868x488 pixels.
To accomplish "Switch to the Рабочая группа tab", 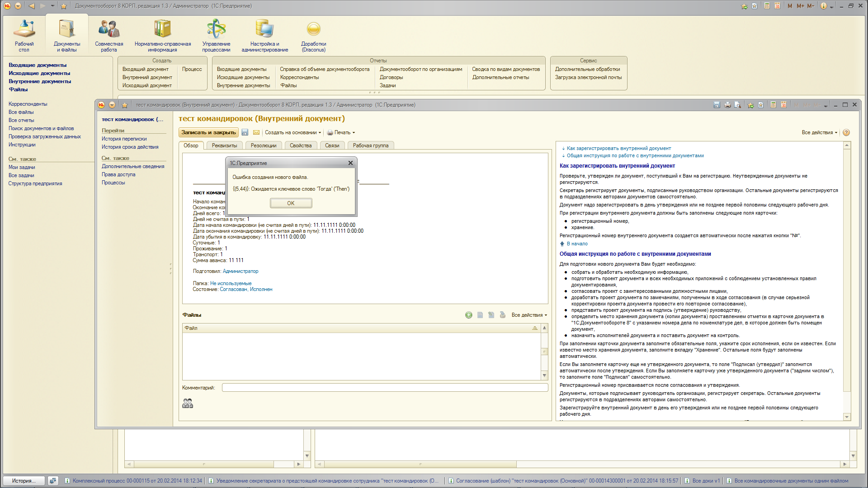I will (x=370, y=145).
